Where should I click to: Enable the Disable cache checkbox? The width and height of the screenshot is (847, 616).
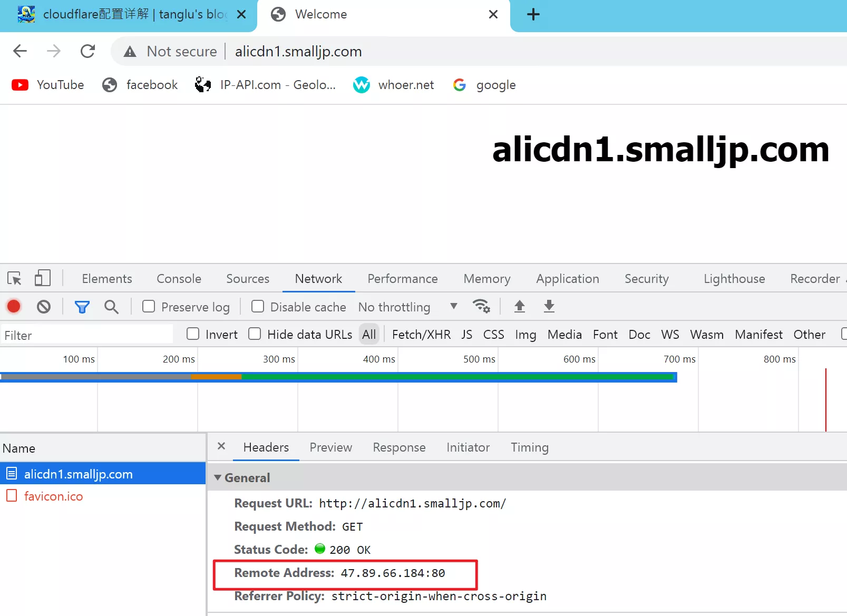click(258, 307)
